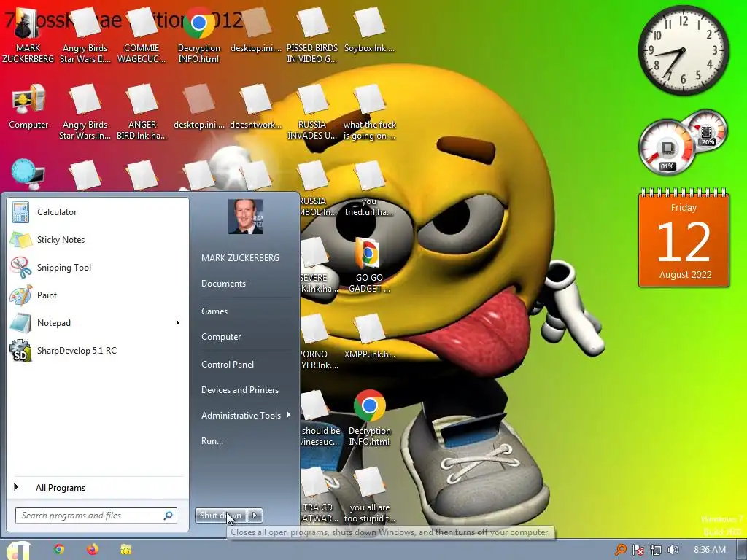The height and width of the screenshot is (560, 747).
Task: Select MARK ZUCKERBERG desktop icon
Action: pyautogui.click(x=28, y=36)
